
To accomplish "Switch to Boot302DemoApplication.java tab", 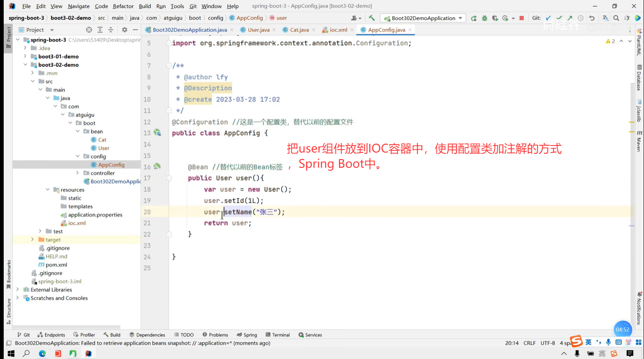I will pyautogui.click(x=190, y=30).
